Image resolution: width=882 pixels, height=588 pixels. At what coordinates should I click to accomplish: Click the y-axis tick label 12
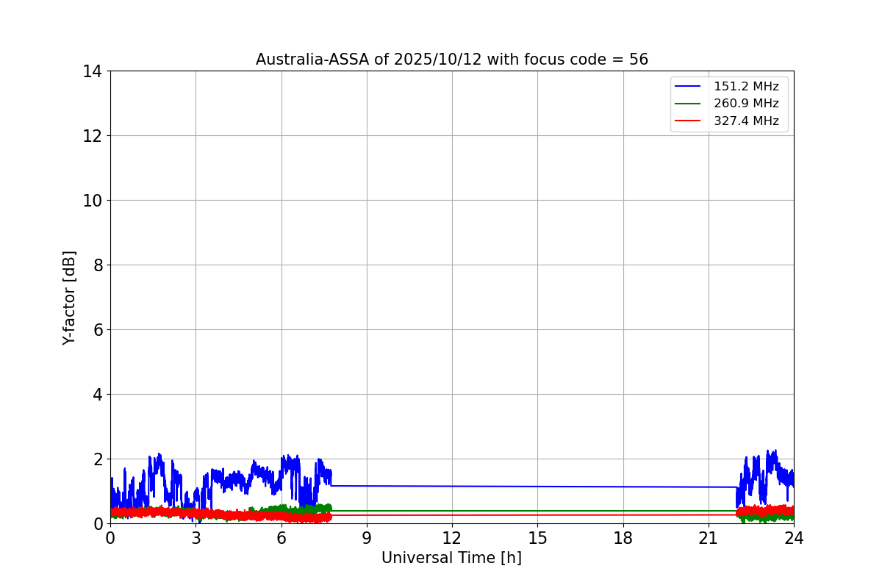92,136
